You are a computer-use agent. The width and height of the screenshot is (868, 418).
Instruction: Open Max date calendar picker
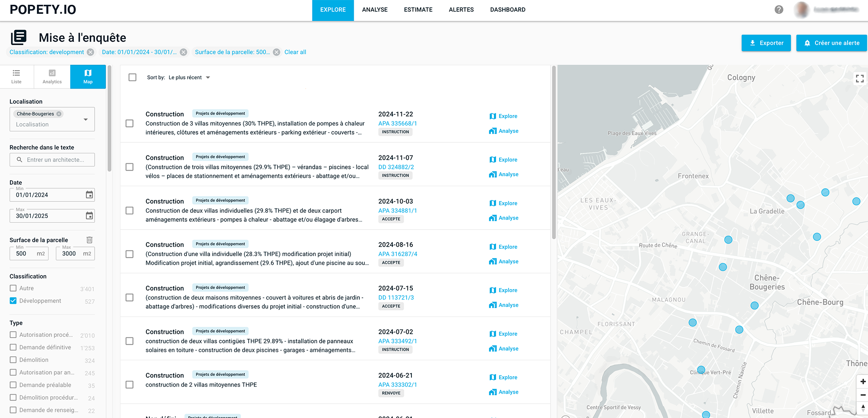click(89, 216)
